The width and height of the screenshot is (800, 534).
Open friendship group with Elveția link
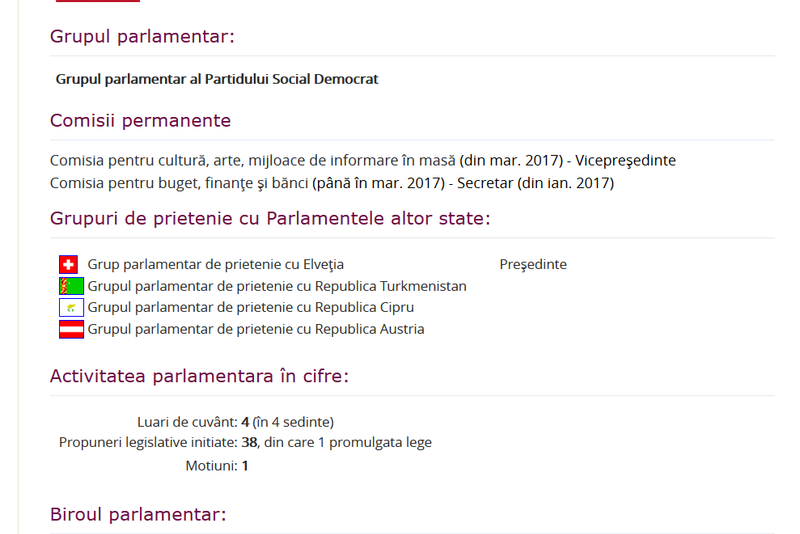(x=215, y=265)
